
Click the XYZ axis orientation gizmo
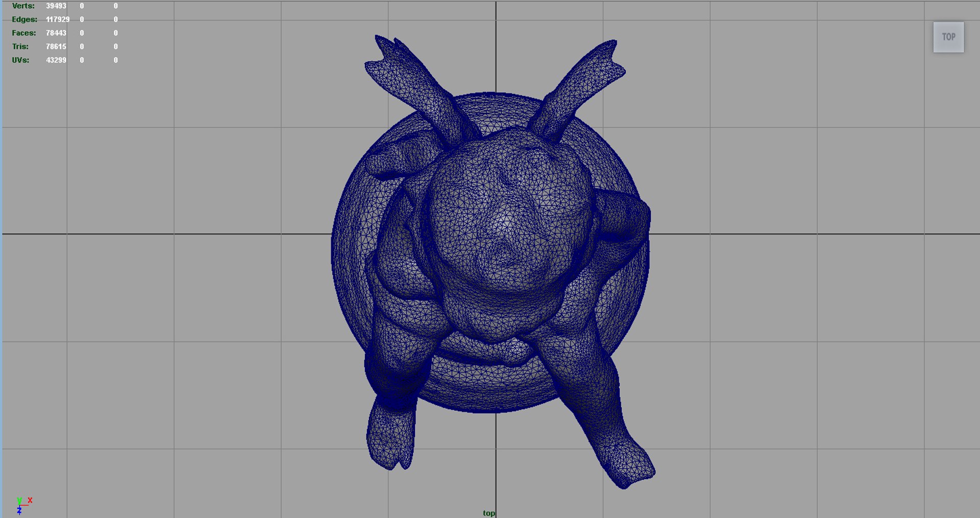(23, 505)
